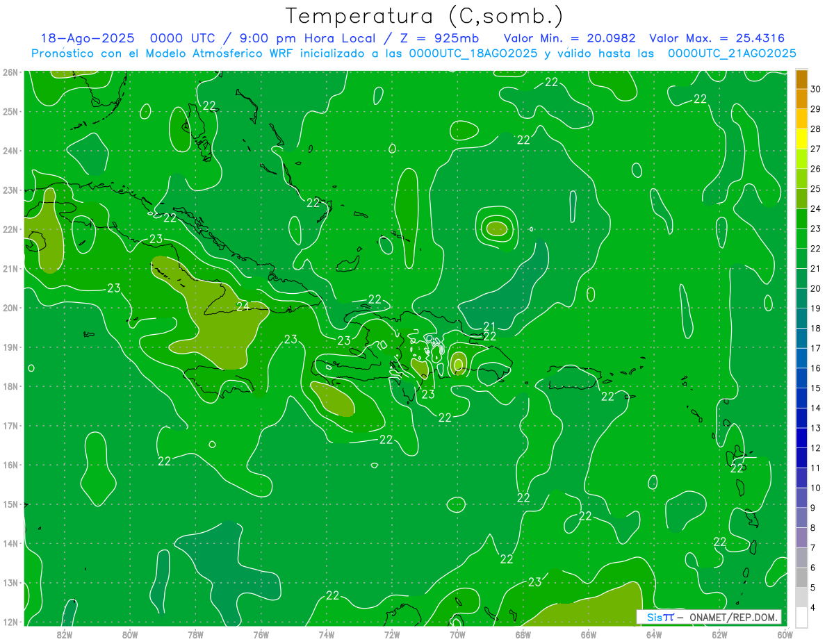Click the latitude label '12N'
Screen dimensions: 834x644
10,622
